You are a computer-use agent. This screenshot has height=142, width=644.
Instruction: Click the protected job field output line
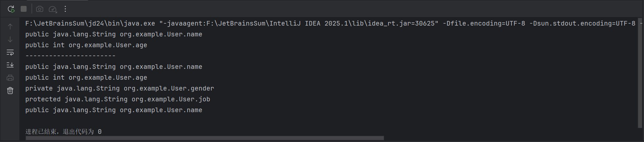pos(118,99)
